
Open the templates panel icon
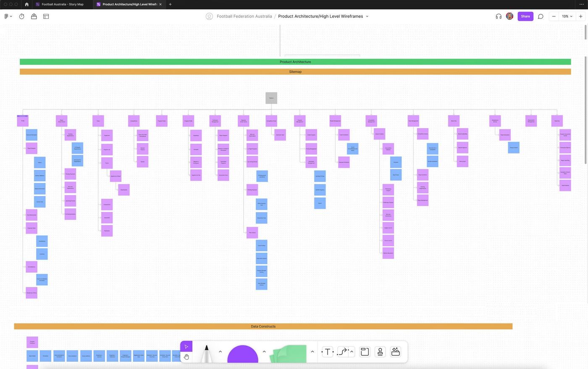(46, 16)
